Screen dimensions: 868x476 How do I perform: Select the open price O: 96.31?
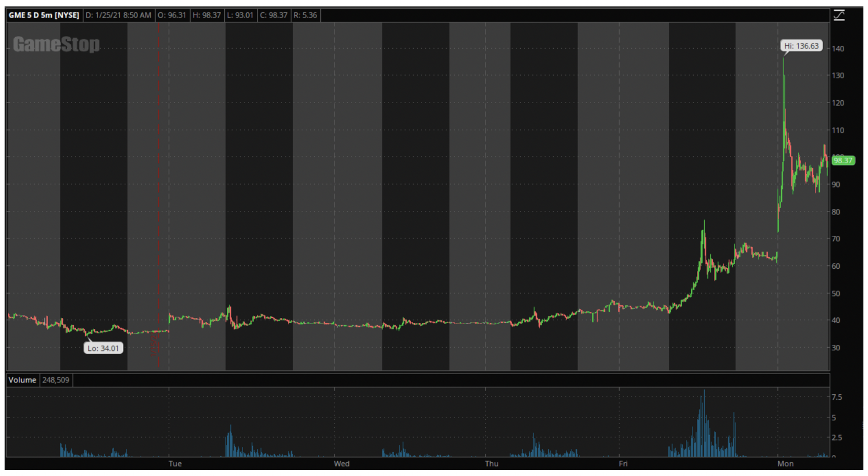click(x=172, y=15)
